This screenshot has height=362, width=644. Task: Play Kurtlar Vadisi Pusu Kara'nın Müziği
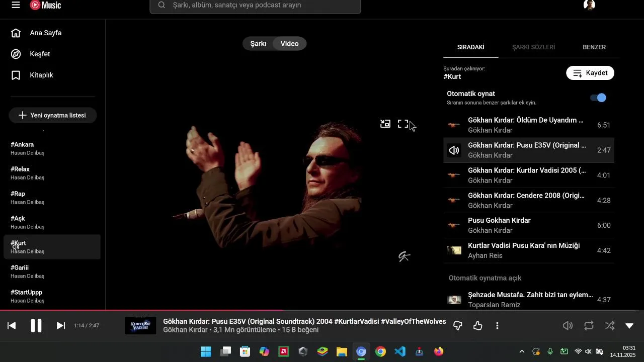point(529,250)
